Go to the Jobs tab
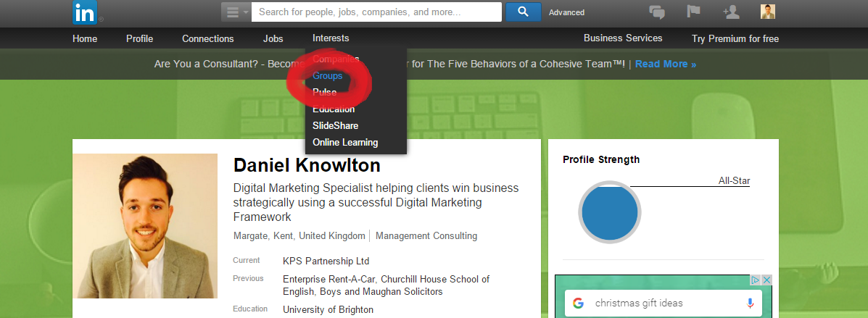 click(273, 38)
